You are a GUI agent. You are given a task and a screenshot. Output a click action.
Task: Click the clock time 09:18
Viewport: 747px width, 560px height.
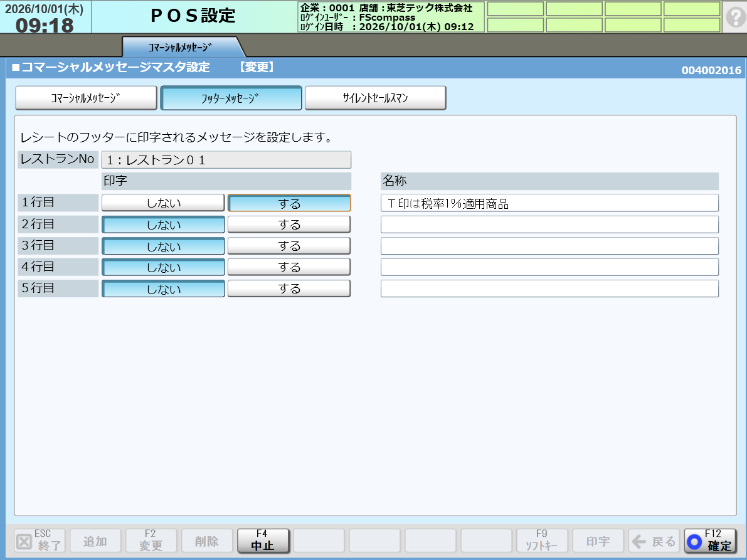pos(45,25)
